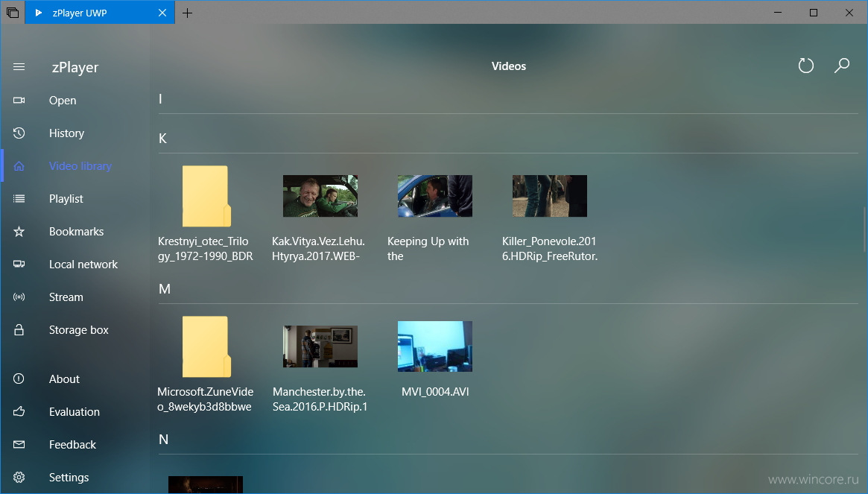Click group header letter I
868x494 pixels.
(x=160, y=98)
